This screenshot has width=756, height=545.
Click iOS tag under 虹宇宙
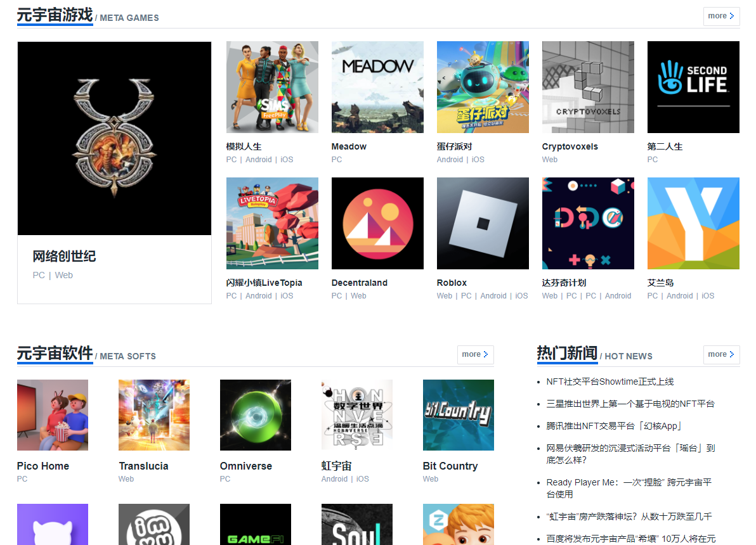363,479
